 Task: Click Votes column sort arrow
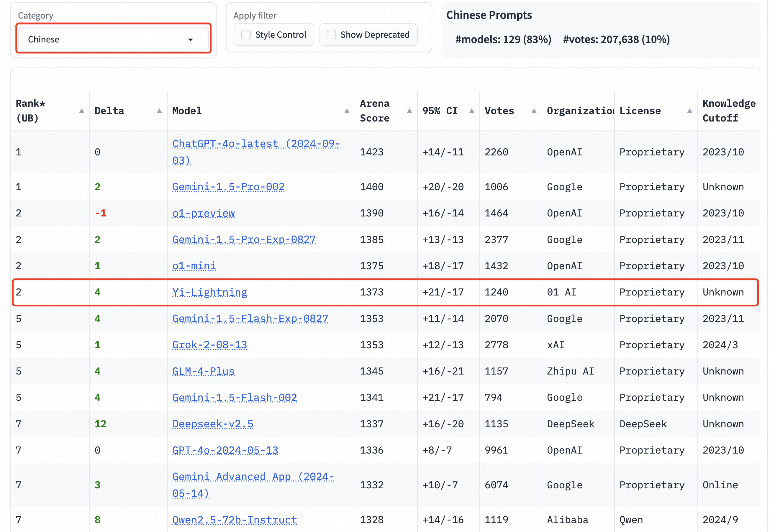534,111
